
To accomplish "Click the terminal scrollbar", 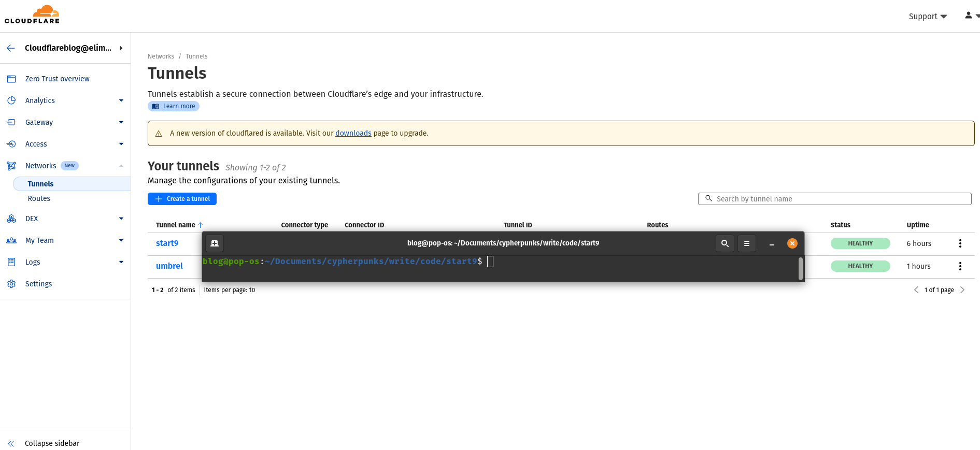I will pyautogui.click(x=800, y=268).
